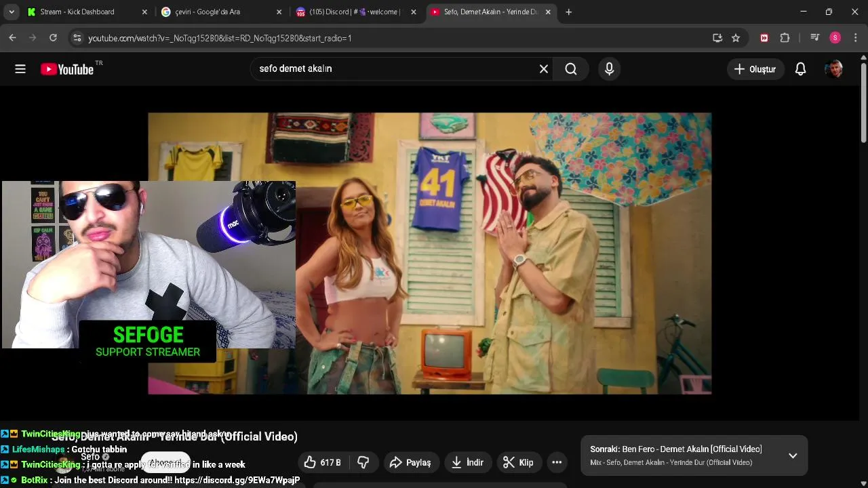Open the YouTube account avatar menu
This screenshot has height=488, width=868.
point(833,69)
